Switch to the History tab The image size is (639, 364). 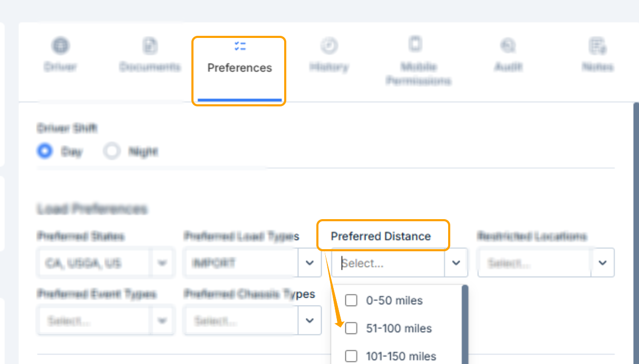click(329, 67)
